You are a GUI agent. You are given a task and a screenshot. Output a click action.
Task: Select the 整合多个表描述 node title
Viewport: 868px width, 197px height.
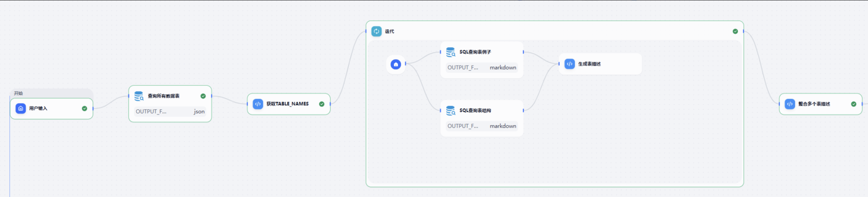point(814,104)
